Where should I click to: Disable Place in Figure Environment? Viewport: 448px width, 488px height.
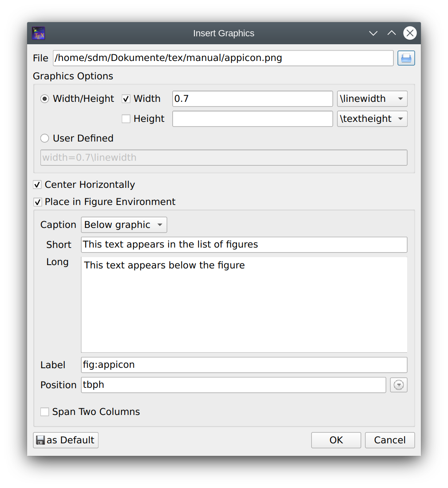pyautogui.click(x=38, y=202)
